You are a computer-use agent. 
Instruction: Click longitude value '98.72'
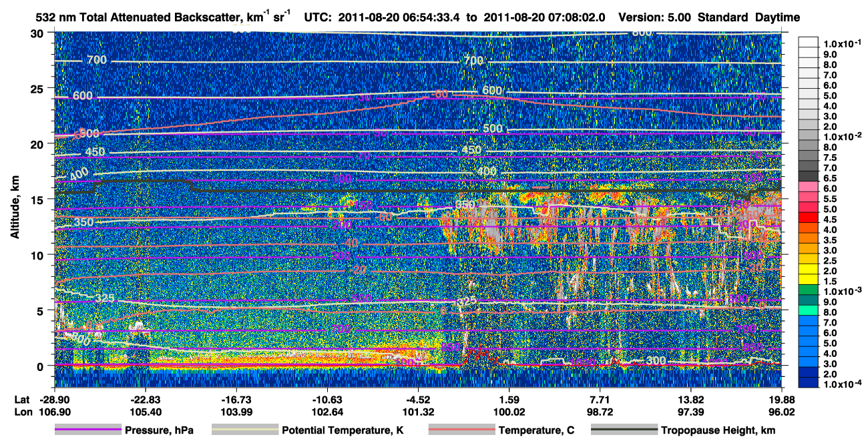[x=600, y=412]
